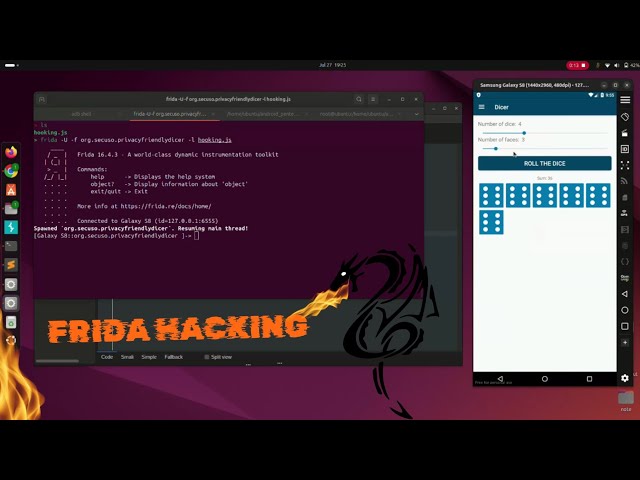The image size is (640, 480).
Task: Click the Open GApps icon in the emulator sidebar
Action: coord(625,278)
